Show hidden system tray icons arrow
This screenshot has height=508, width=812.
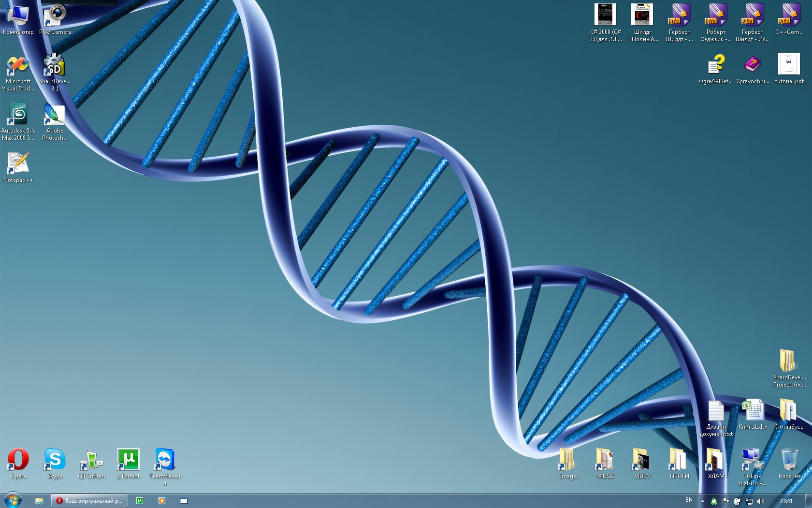click(702, 501)
